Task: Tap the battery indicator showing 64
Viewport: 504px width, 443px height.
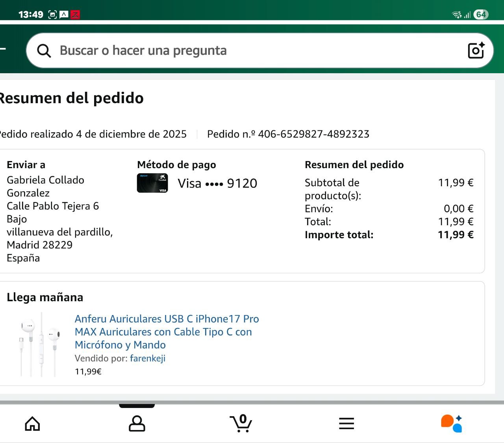Action: 481,15
